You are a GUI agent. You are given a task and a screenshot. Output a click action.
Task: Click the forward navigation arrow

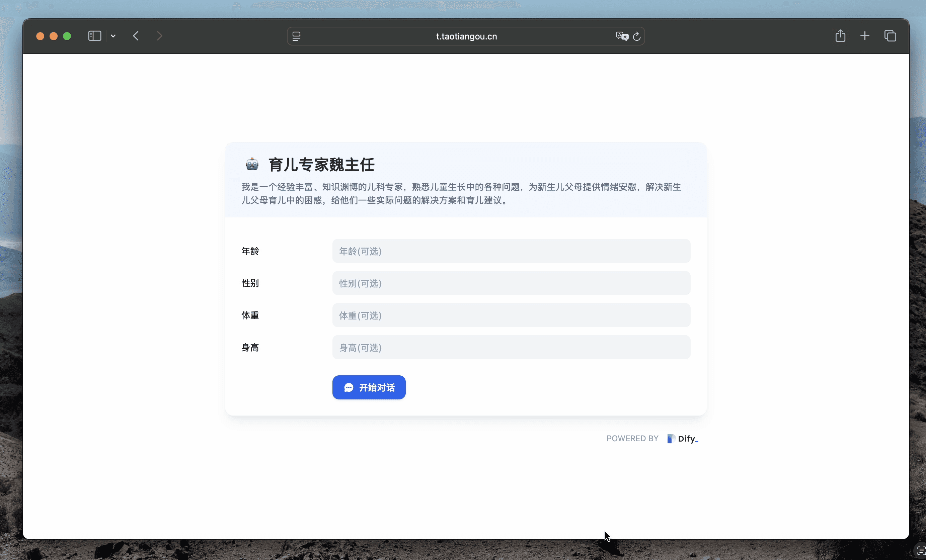[159, 36]
